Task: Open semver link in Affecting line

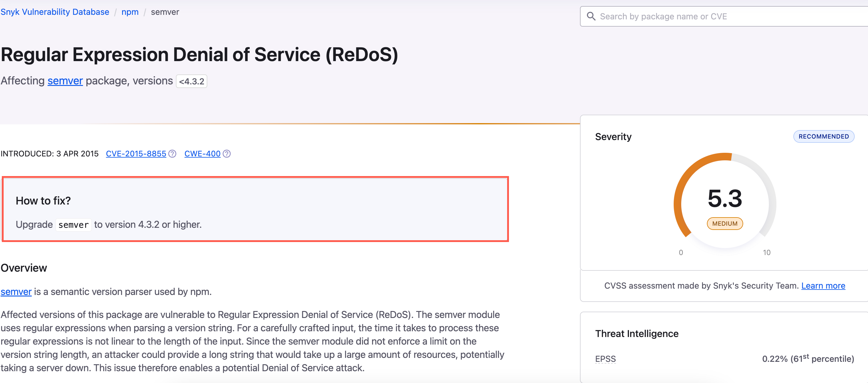Action: tap(65, 81)
